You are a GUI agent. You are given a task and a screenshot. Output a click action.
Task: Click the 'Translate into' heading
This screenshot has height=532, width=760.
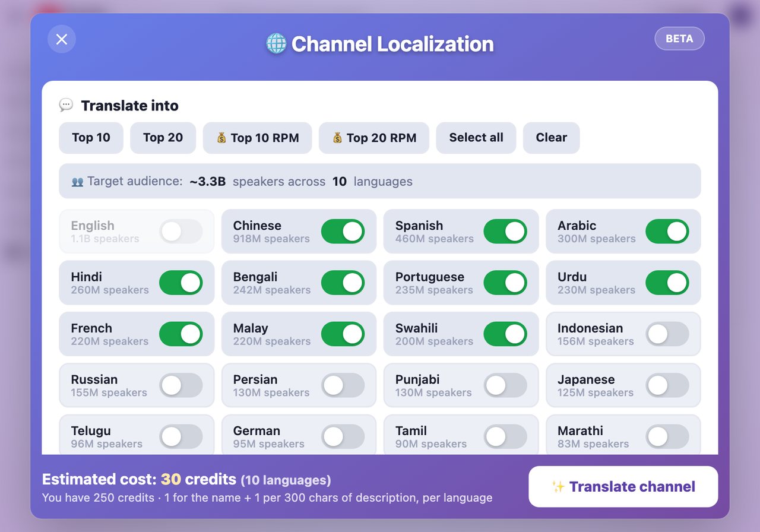(x=129, y=106)
